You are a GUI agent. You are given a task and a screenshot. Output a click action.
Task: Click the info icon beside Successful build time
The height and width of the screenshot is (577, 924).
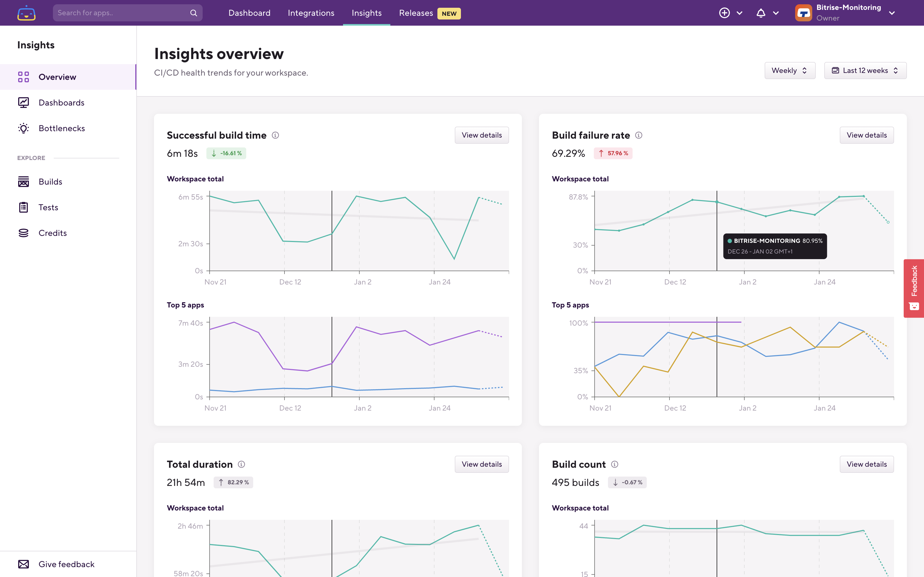click(275, 135)
